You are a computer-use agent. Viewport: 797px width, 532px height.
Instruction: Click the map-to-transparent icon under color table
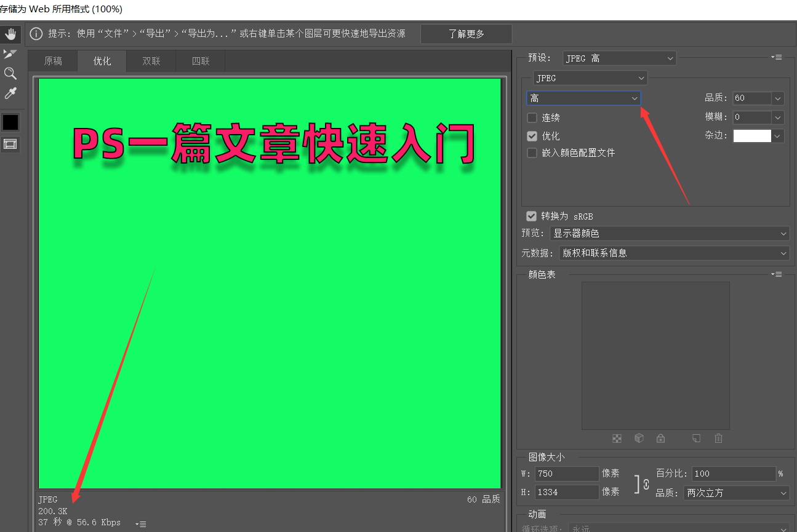pyautogui.click(x=617, y=439)
